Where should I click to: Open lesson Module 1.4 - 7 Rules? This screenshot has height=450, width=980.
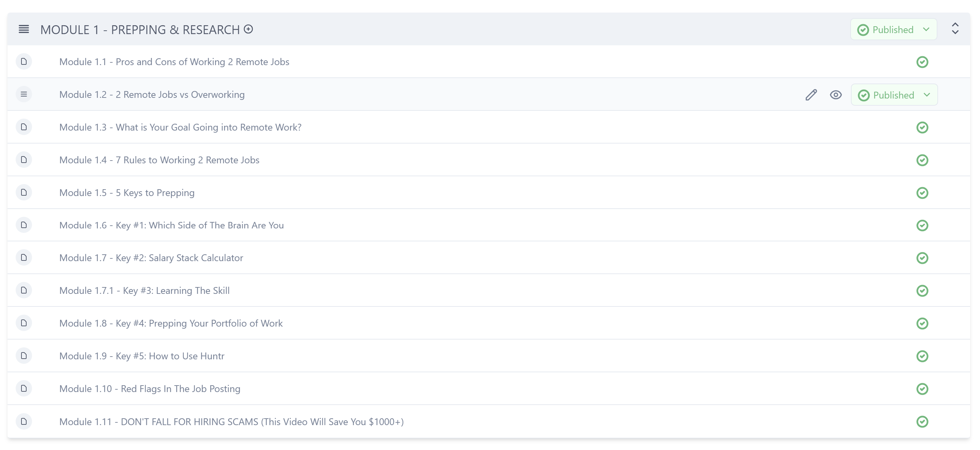tap(159, 160)
